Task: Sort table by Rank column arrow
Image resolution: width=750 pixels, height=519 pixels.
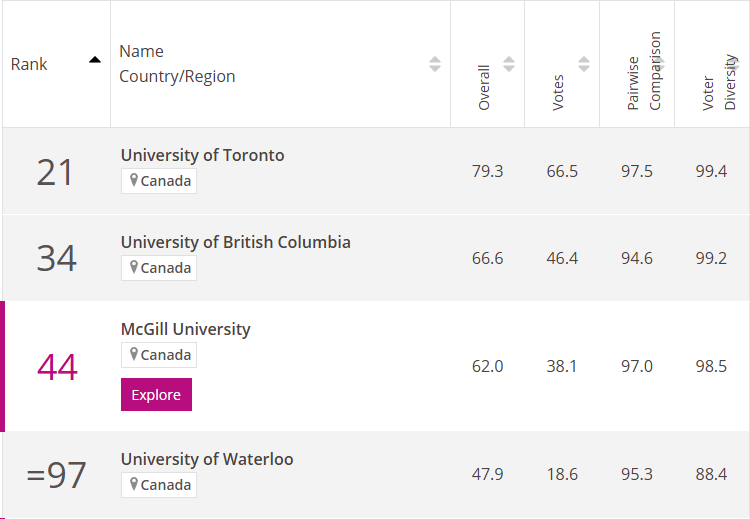Action: click(95, 60)
